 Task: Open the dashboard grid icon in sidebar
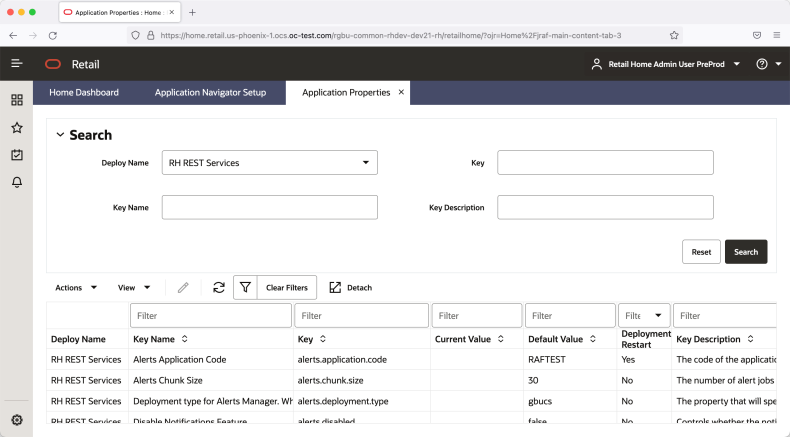17,100
